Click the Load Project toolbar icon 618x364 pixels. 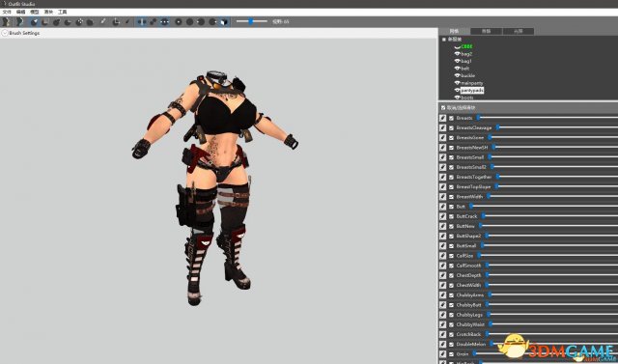pyautogui.click(x=19, y=21)
